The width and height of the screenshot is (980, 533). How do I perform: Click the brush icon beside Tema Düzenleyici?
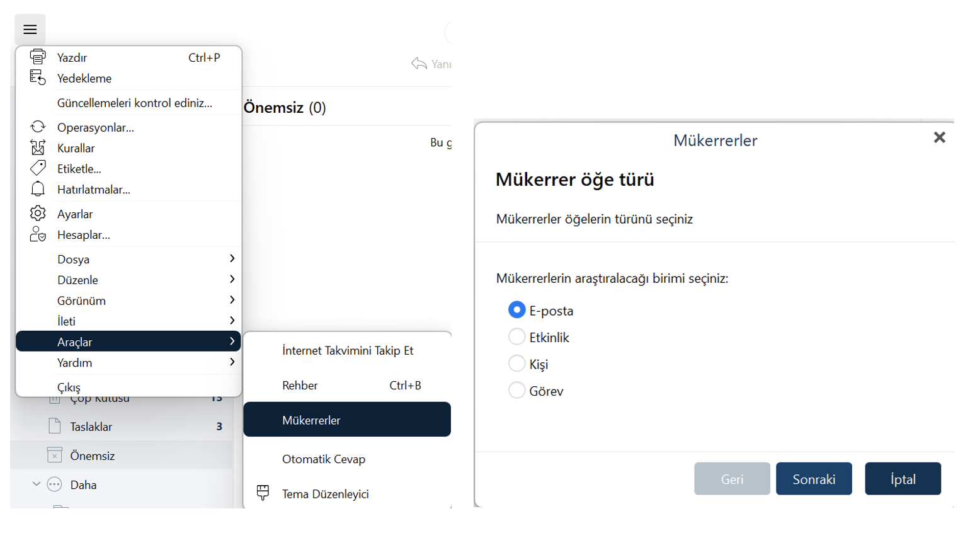point(263,493)
